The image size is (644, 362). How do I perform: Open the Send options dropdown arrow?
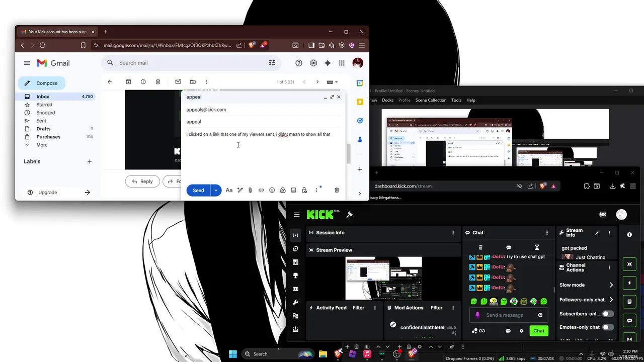(216, 190)
